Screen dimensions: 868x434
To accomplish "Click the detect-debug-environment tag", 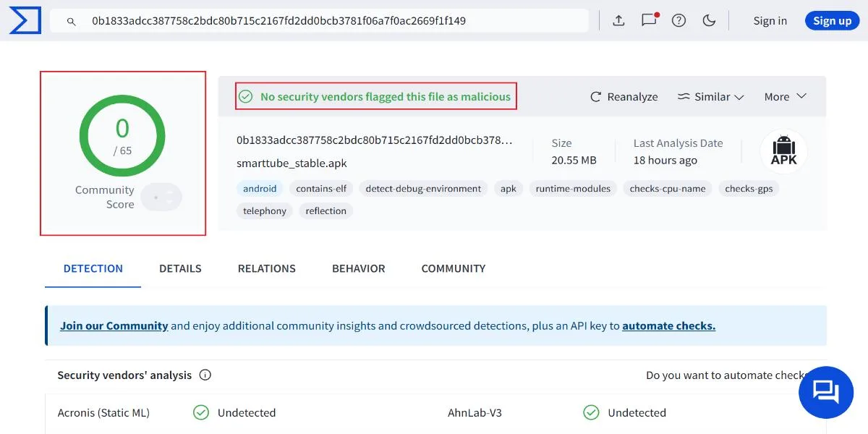I will coord(423,189).
